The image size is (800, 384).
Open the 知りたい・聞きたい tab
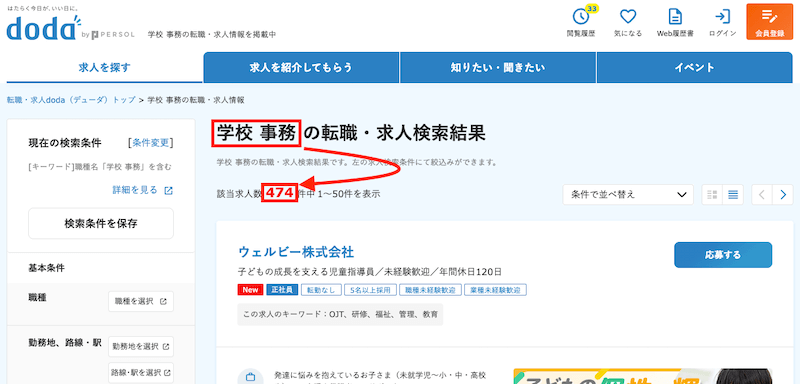click(497, 67)
